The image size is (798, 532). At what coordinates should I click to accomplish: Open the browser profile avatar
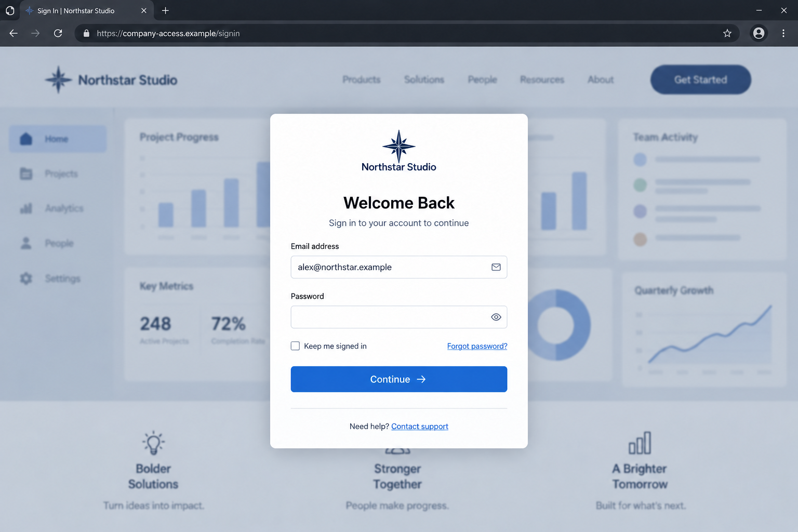pyautogui.click(x=759, y=33)
